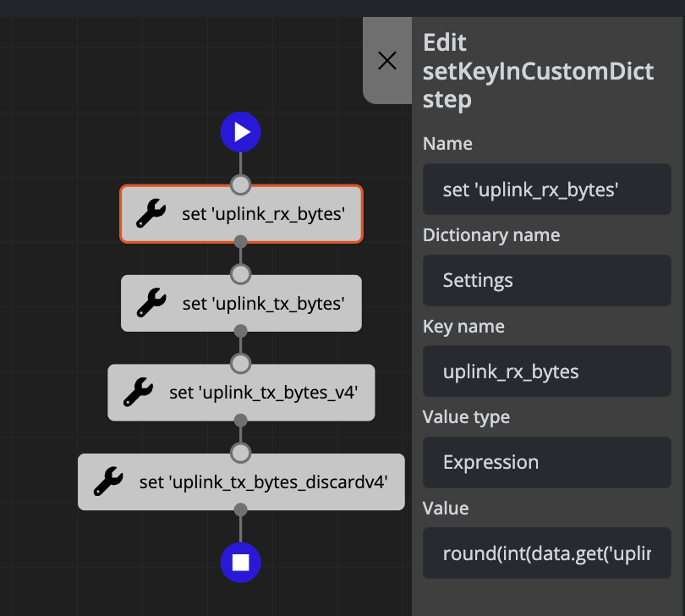
Task: Select the step labeled set 'uplink_tx_bytes_v4'
Action: pos(254,393)
